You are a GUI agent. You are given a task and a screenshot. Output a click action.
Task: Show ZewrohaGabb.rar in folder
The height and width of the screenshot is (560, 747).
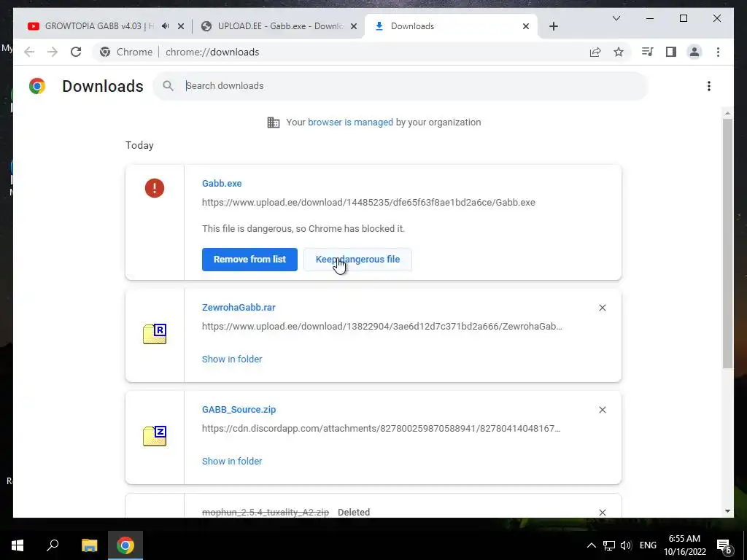pos(232,359)
